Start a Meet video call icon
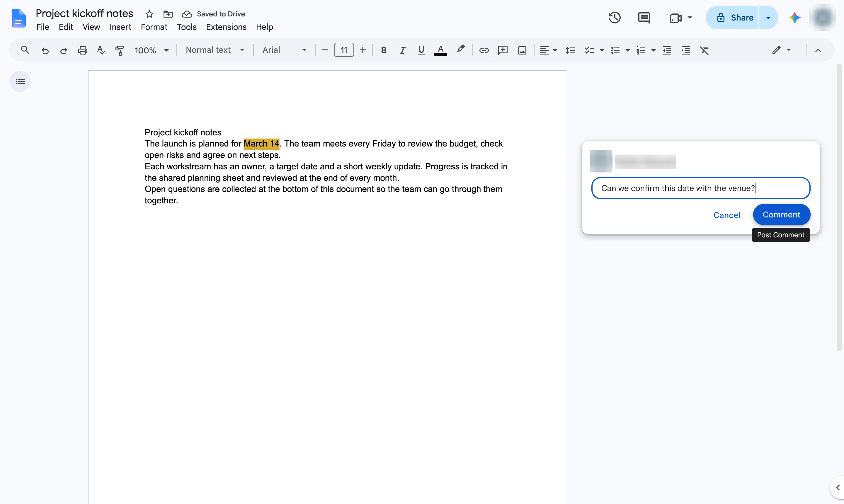The width and height of the screenshot is (844, 504). [x=675, y=18]
